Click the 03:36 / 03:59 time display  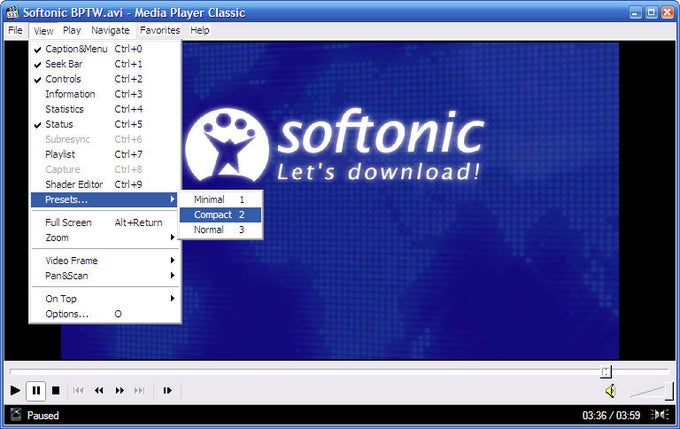(x=611, y=416)
